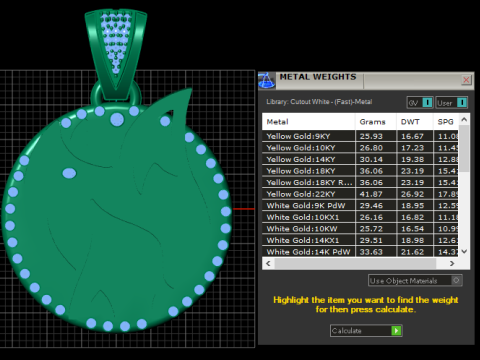The height and width of the screenshot is (360, 480).
Task: Select the White Gold:10KW row
Action: point(360,229)
